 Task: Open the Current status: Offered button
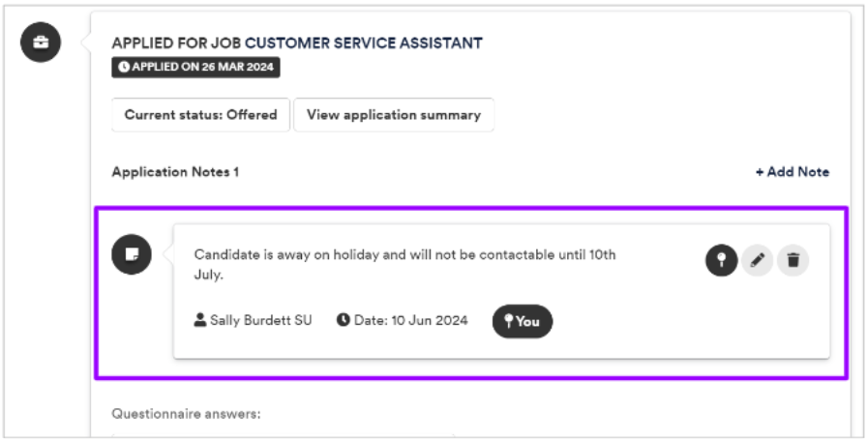pos(200,115)
